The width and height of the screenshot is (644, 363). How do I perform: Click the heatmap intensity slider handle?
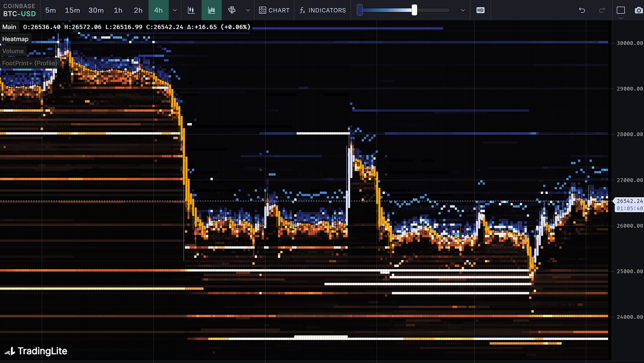[x=414, y=10]
